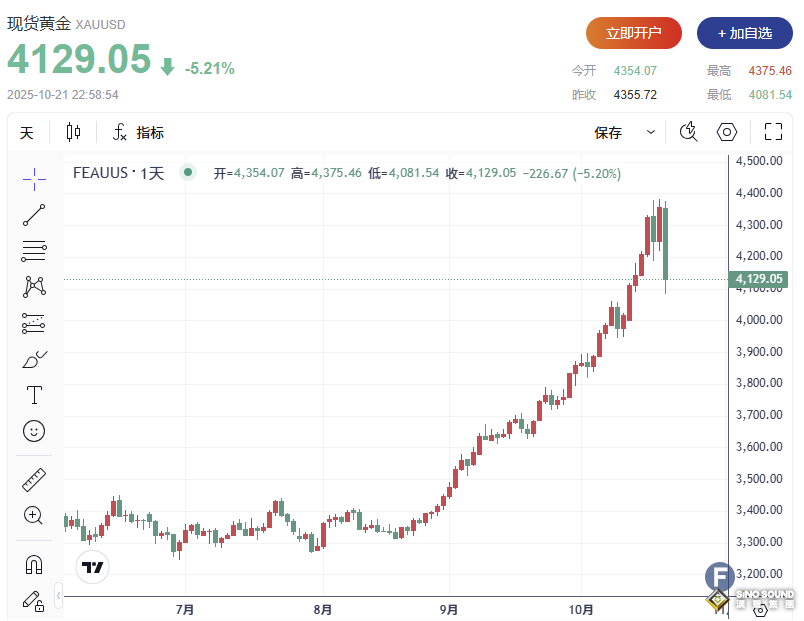The image size is (804, 621).
Task: Open chart settings hexagon icon
Action: 727,132
